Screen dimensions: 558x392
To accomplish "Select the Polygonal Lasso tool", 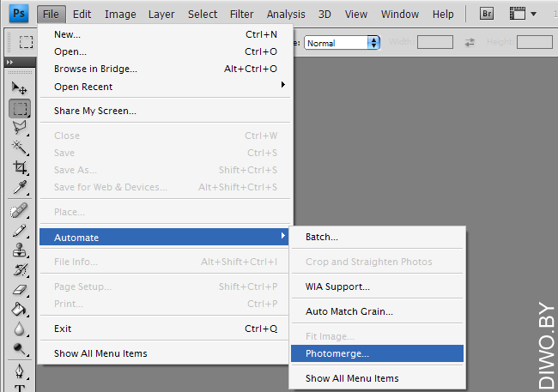I will coord(19,128).
